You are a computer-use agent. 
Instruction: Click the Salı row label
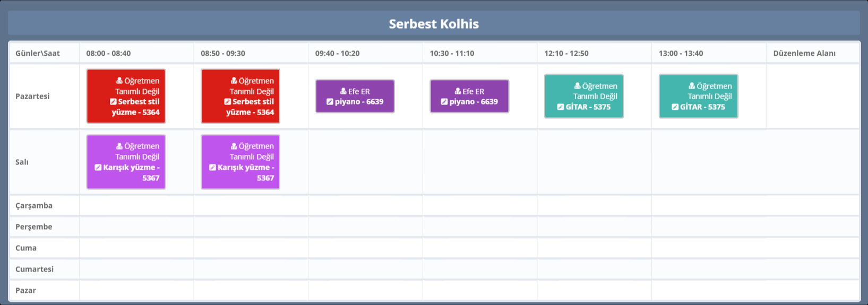click(22, 162)
